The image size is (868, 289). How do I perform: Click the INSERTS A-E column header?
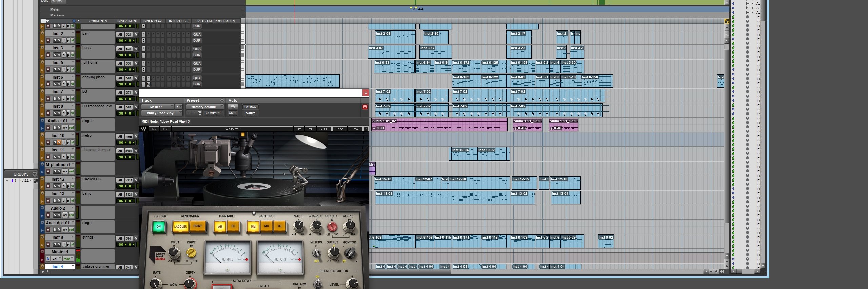coord(153,21)
